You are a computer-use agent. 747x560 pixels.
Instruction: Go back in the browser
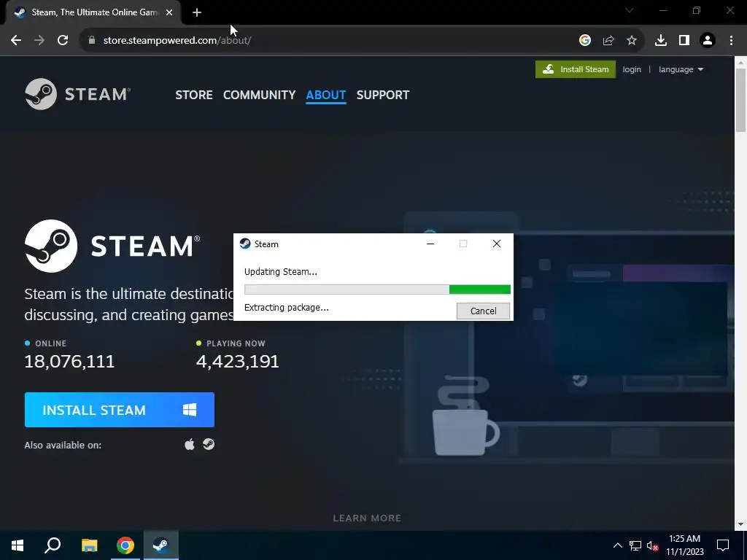coord(16,41)
